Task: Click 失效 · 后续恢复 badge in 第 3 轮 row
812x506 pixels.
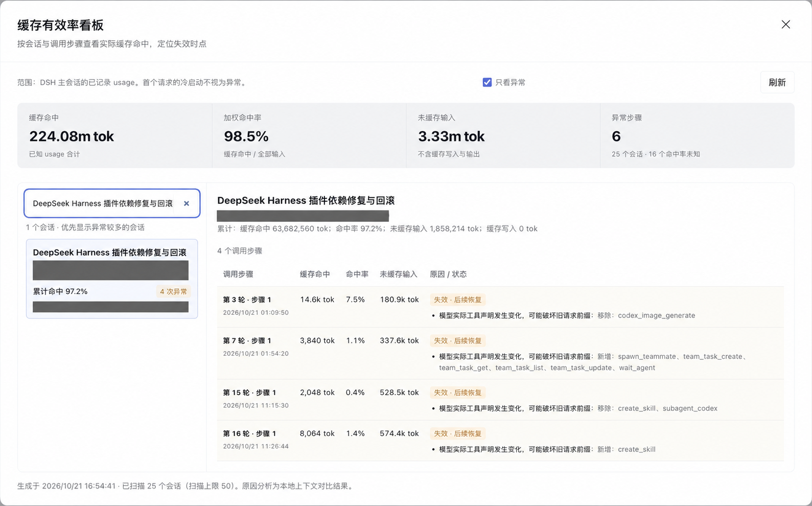Action: point(458,300)
